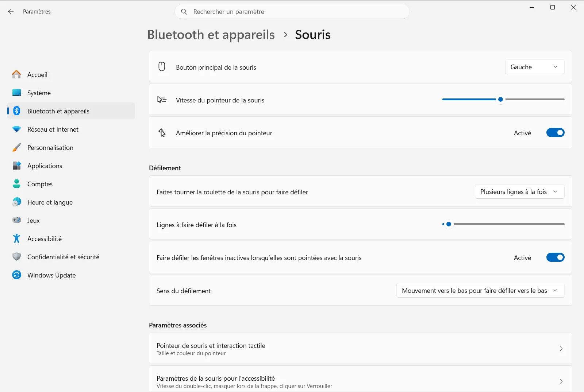Open the Comptes label in sidebar
This screenshot has height=392, width=584.
tap(40, 184)
